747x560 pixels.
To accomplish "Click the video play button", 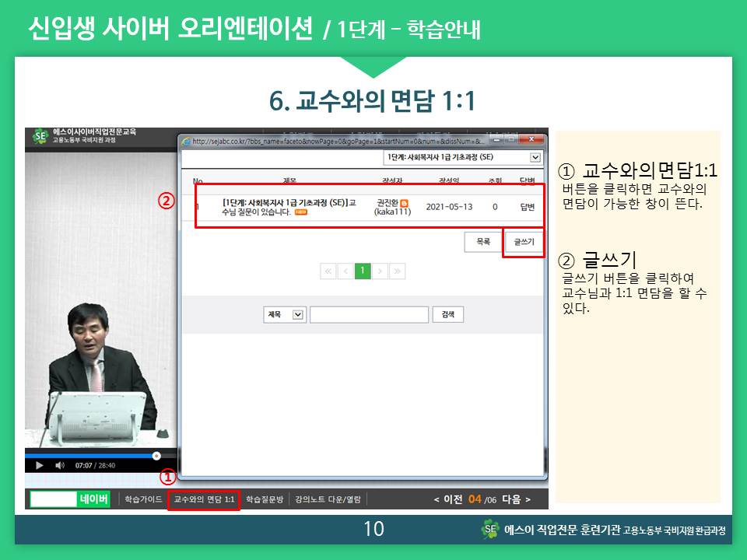I will 39,465.
